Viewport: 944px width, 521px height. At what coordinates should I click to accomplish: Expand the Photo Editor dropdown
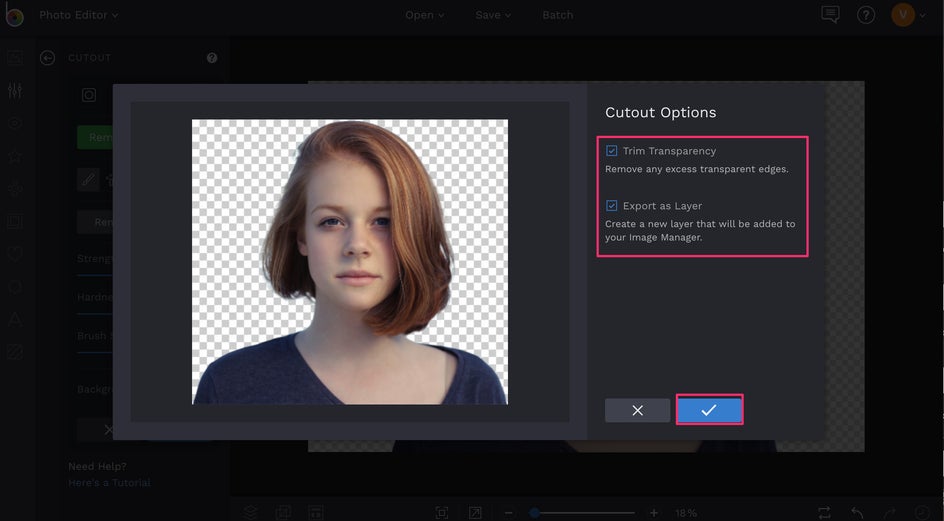pyautogui.click(x=78, y=15)
